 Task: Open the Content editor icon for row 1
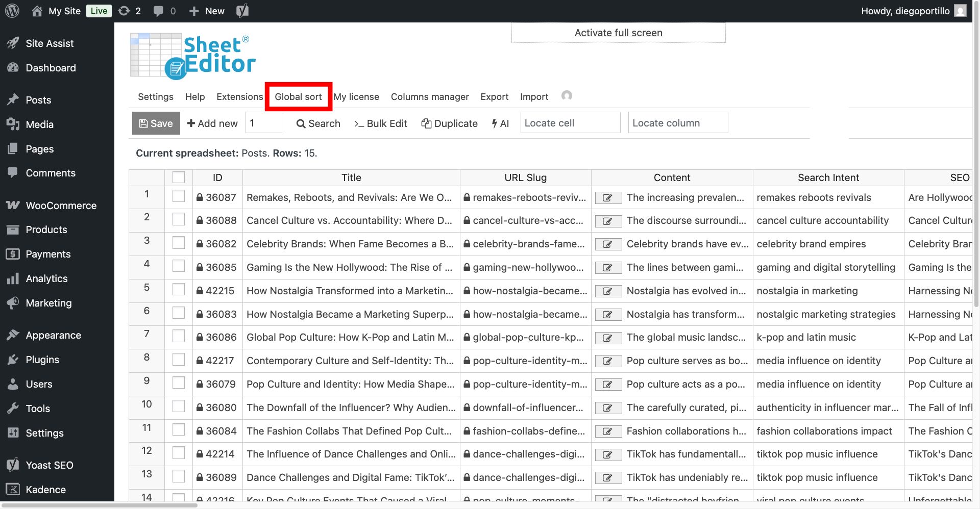click(x=608, y=198)
